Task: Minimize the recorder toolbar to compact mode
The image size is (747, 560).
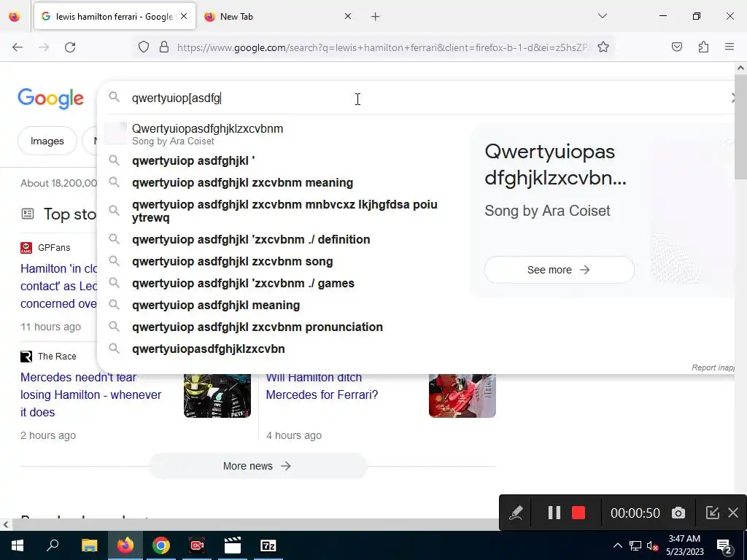Action: (712, 513)
